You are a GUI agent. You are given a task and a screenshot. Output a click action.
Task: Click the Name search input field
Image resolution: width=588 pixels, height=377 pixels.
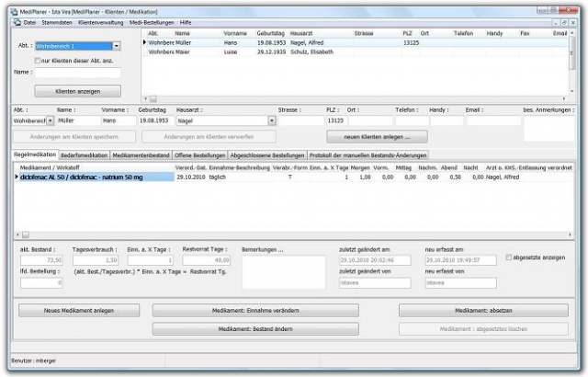coord(77,73)
